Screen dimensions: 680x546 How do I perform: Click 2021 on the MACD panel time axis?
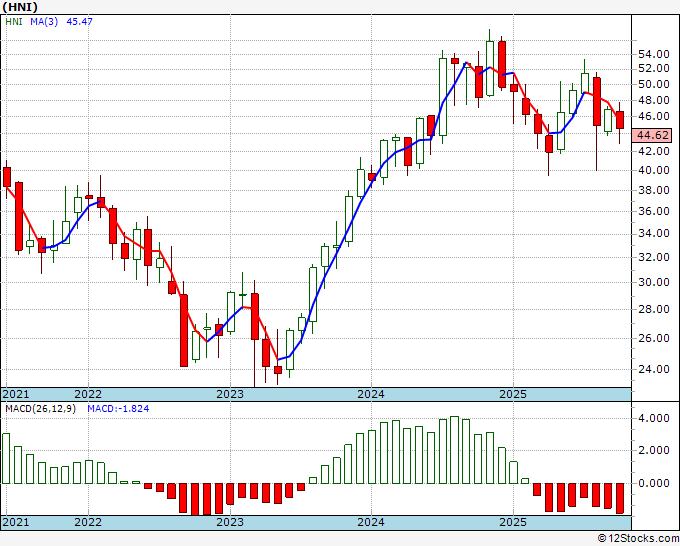coord(16,522)
